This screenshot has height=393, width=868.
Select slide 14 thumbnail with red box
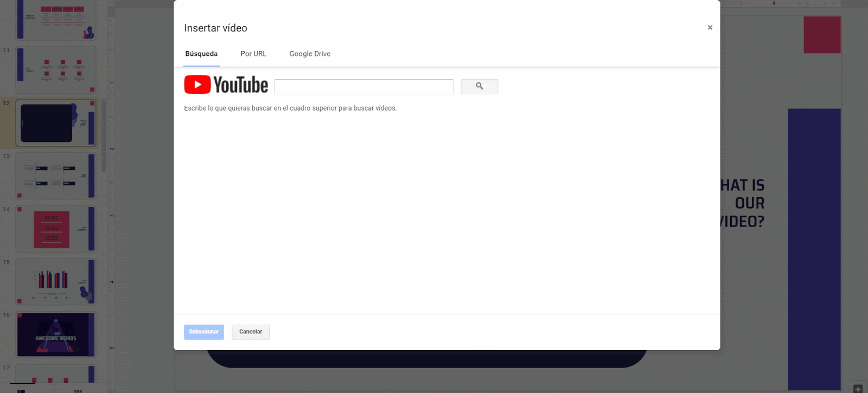pos(56,229)
